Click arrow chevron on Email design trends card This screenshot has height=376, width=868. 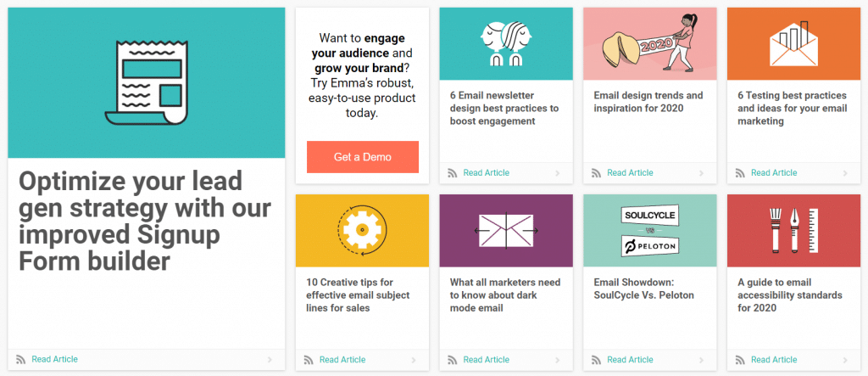tap(701, 173)
